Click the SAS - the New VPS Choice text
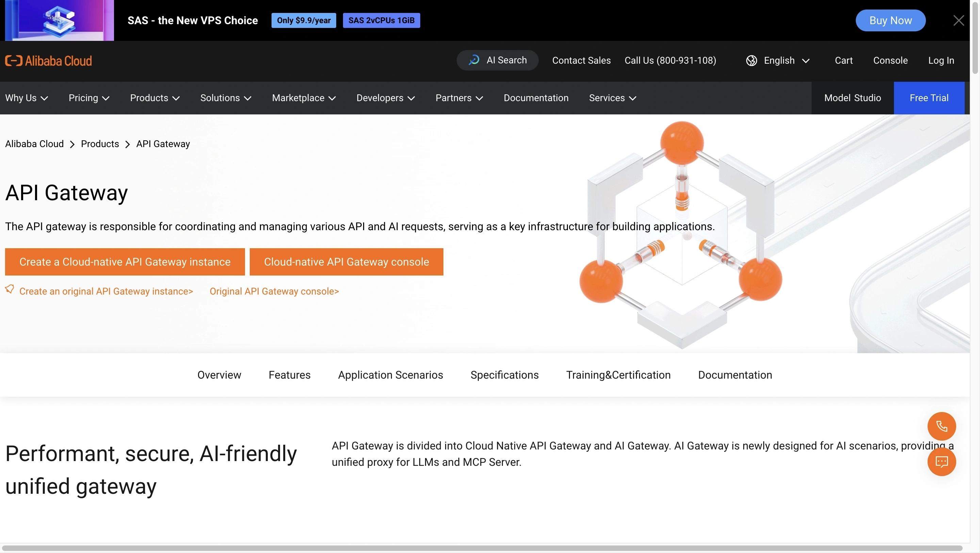The image size is (980, 553). [x=193, y=20]
